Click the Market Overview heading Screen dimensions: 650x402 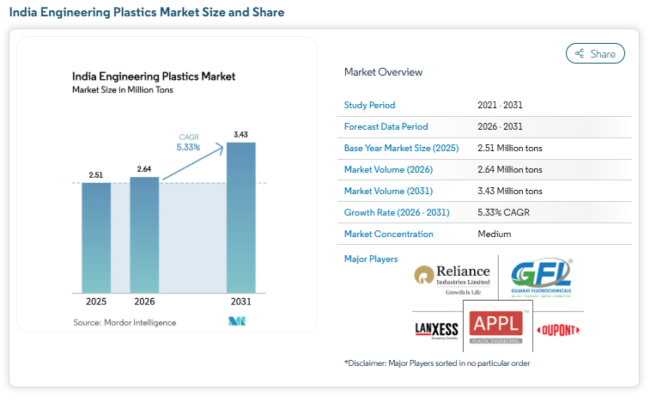[x=383, y=72]
